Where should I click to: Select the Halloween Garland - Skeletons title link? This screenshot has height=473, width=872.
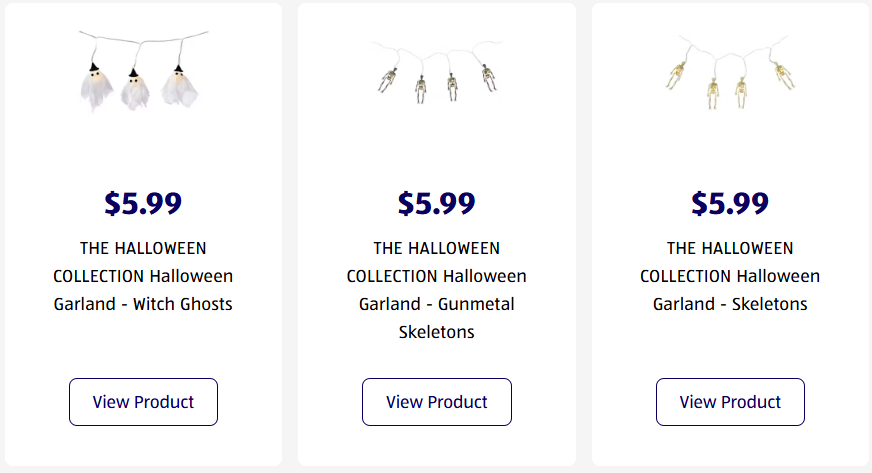730,276
